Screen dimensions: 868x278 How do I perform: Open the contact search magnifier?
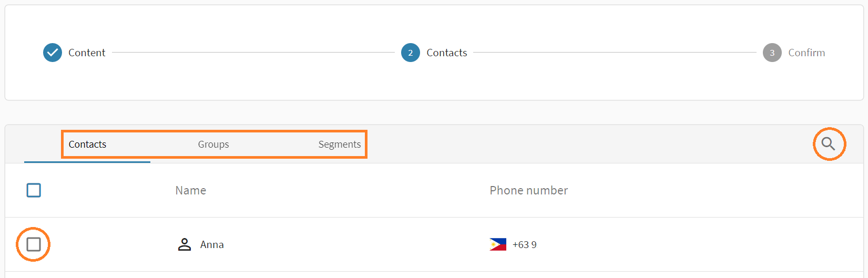[829, 143]
